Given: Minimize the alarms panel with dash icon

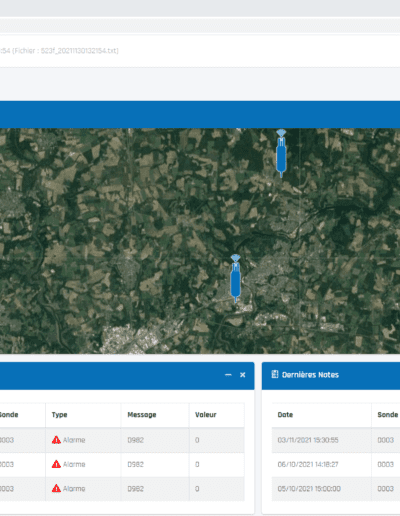Looking at the screenshot, I should 228,375.
